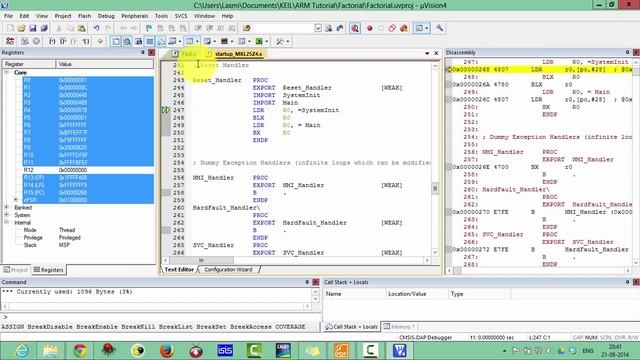Open the Debug menu
This screenshot has height=360, width=640.
pos(106,16)
